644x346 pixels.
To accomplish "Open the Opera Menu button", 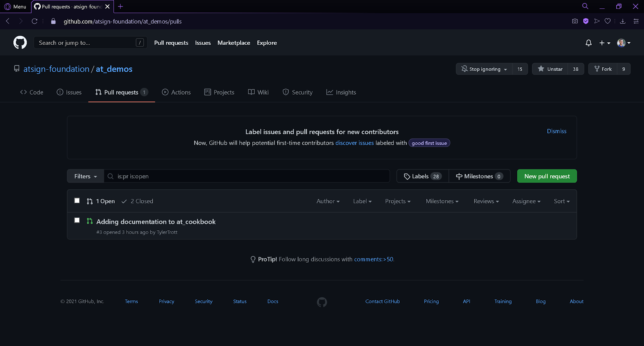I will pos(15,6).
